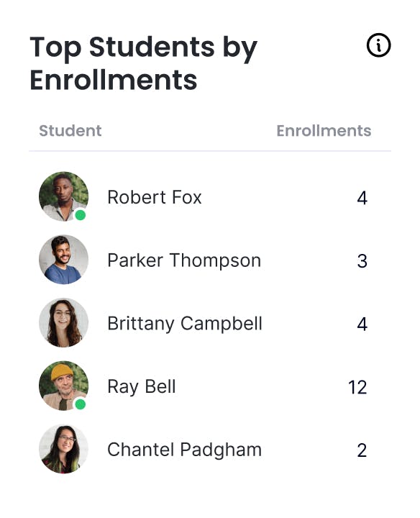Click Chantel Padgham's enrollment count 2
The image size is (420, 518).
pos(362,450)
